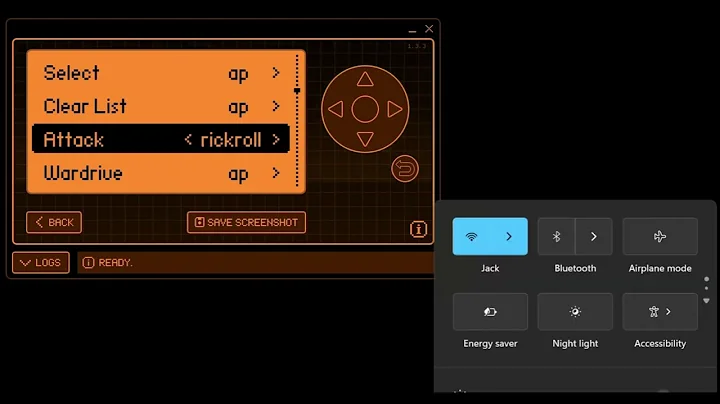The width and height of the screenshot is (720, 404).
Task: Click the Ready status text
Action: [x=115, y=263]
